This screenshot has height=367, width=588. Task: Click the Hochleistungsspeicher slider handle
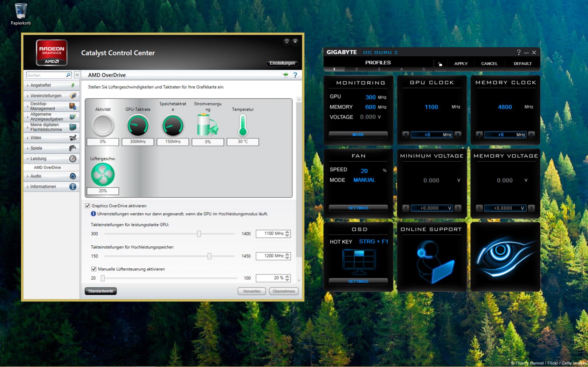[209, 256]
